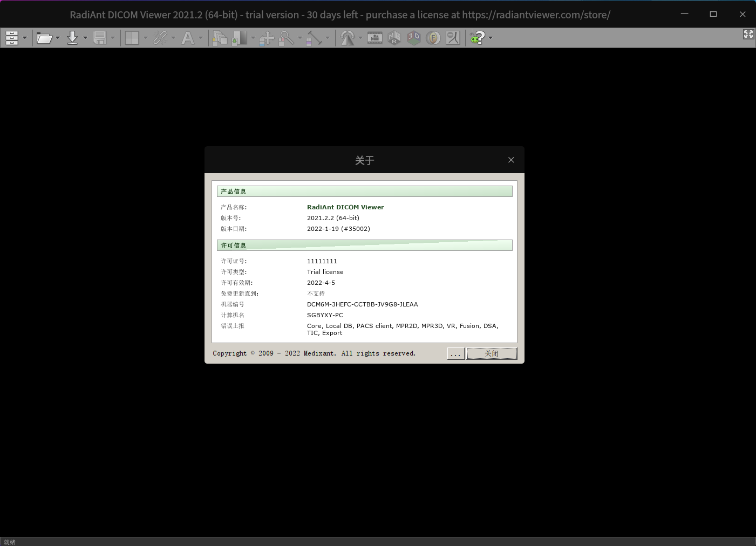Expand the window level dropdown arrow
Image resolution: width=756 pixels, height=546 pixels.
pos(253,38)
